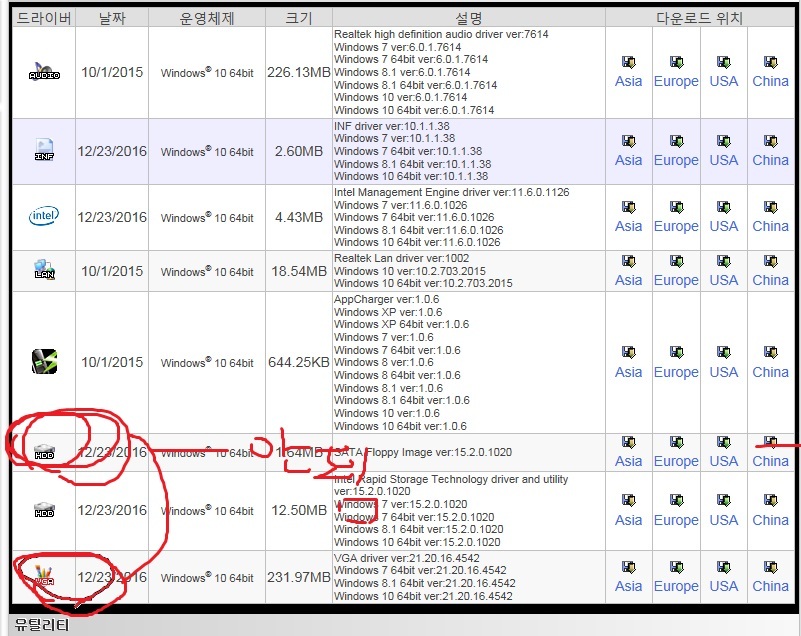Screen dimensions: 801x636
Task: Open Europe link for Realtek Lan driver
Action: pos(676,281)
